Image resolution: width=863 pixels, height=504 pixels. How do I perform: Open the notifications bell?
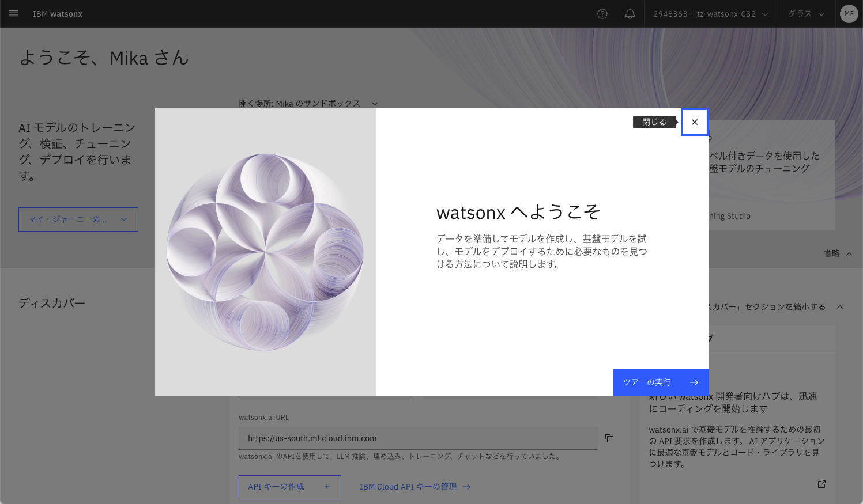[630, 14]
